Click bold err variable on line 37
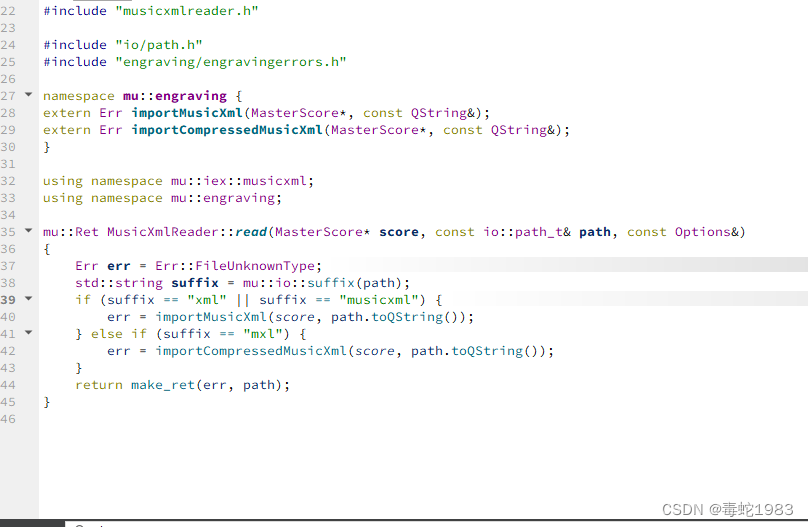Screen dimensions: 808x527 click(x=119, y=266)
